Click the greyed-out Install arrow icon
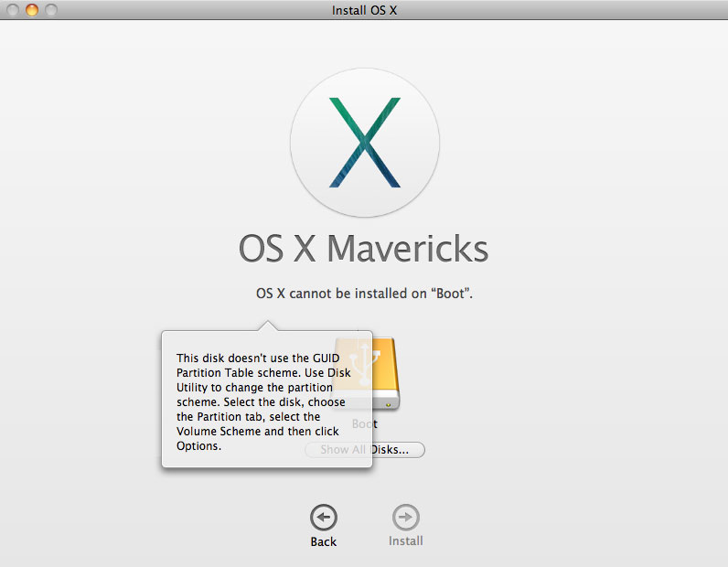The width and height of the screenshot is (728, 567). [x=406, y=518]
